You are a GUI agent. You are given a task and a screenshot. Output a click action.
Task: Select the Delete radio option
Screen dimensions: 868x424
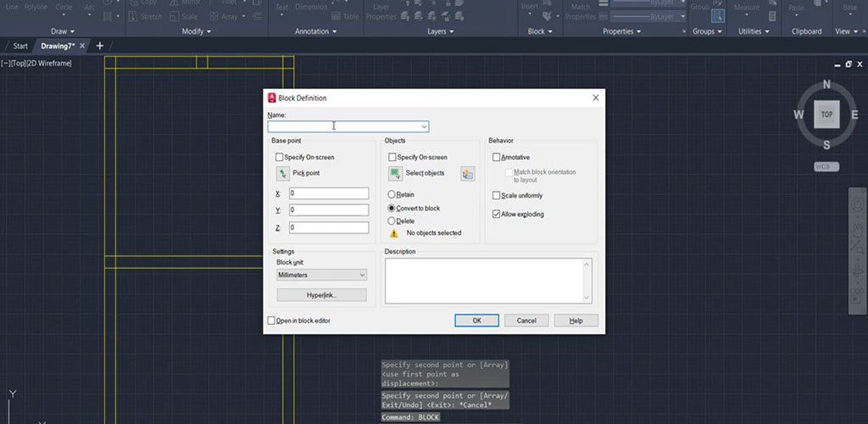pyautogui.click(x=392, y=221)
